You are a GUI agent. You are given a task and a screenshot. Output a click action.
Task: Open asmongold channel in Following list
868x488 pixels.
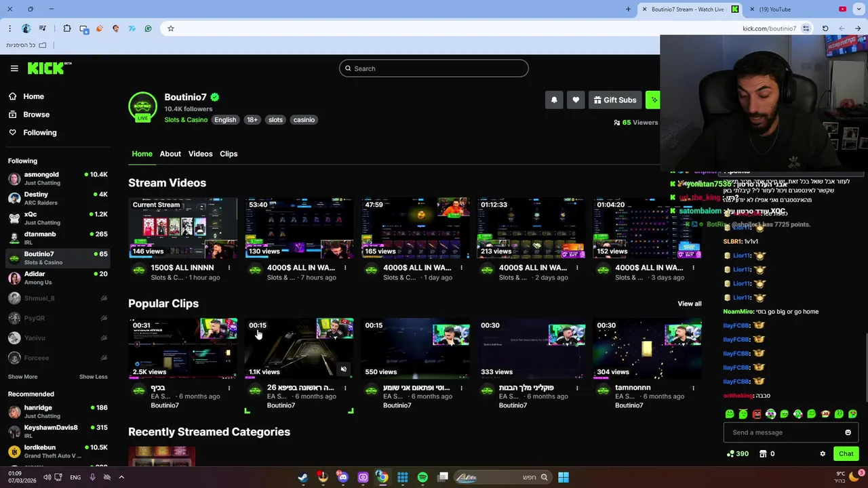coord(58,178)
